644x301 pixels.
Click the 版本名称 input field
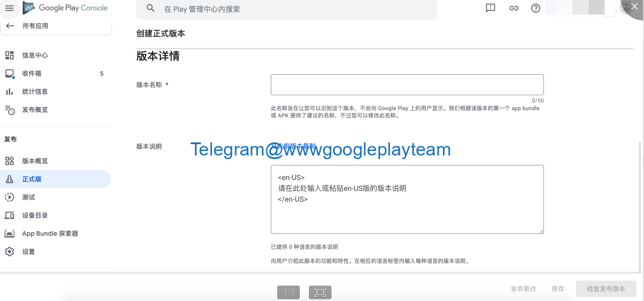(407, 85)
